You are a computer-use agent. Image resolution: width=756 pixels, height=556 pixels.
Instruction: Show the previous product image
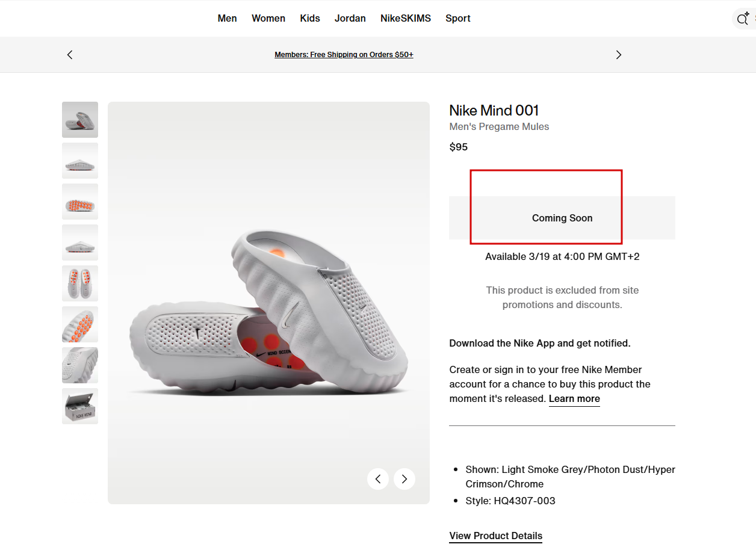coord(378,479)
